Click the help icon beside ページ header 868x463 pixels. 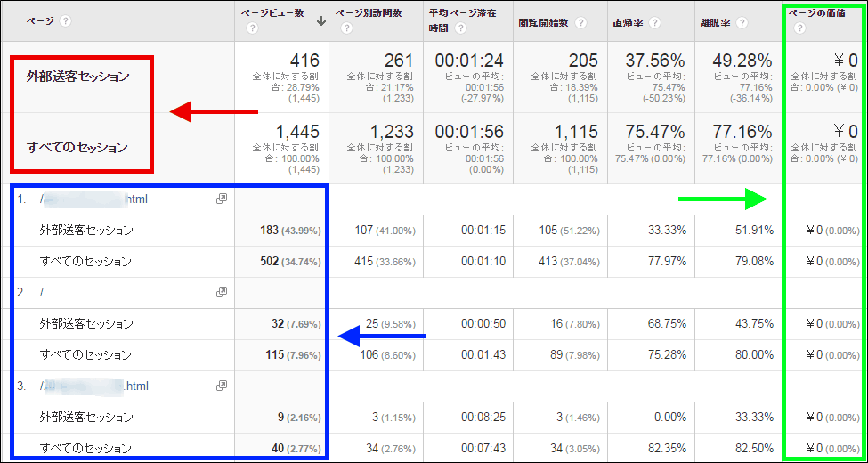[66, 21]
